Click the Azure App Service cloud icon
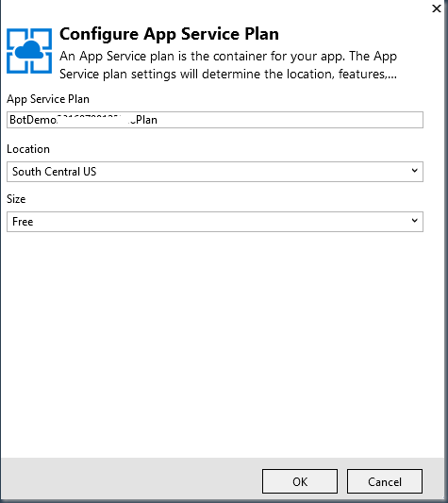448x503 pixels. tap(29, 51)
